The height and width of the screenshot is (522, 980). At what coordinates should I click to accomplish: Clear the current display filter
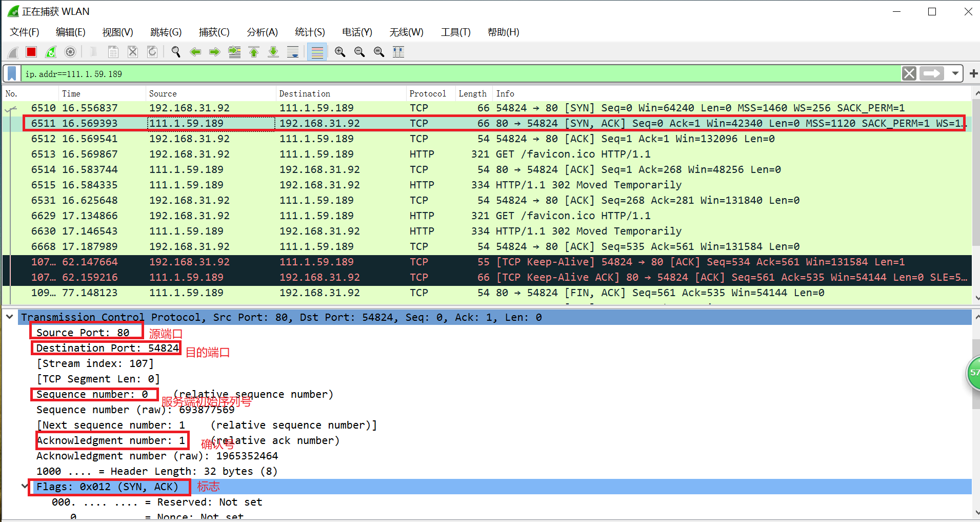[909, 73]
